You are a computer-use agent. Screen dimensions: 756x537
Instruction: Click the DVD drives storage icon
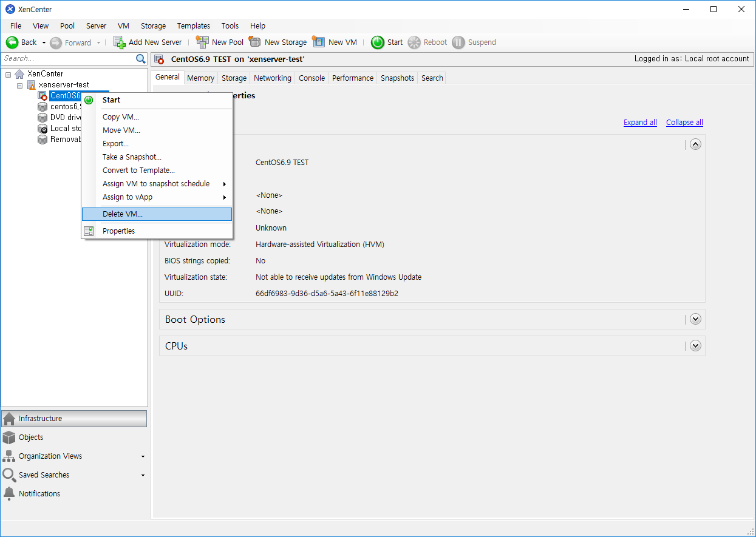(x=43, y=118)
